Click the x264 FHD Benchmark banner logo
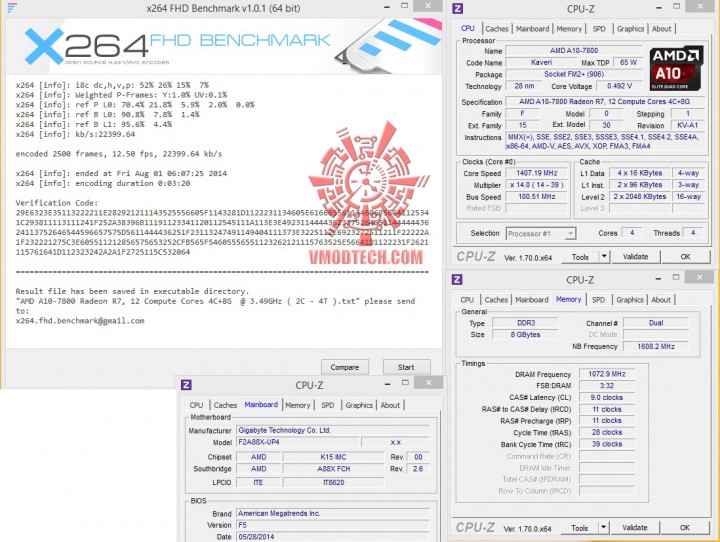Image resolution: width=720 pixels, height=542 pixels. tap(177, 46)
